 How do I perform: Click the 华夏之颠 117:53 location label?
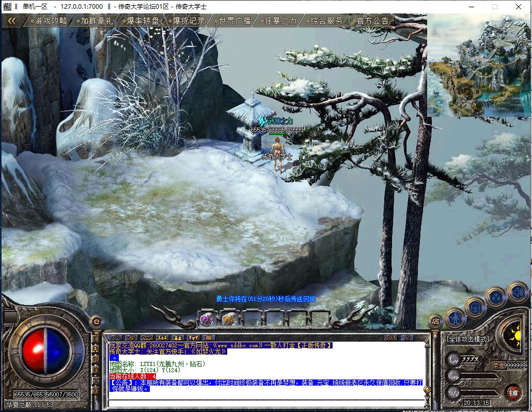tap(30, 405)
